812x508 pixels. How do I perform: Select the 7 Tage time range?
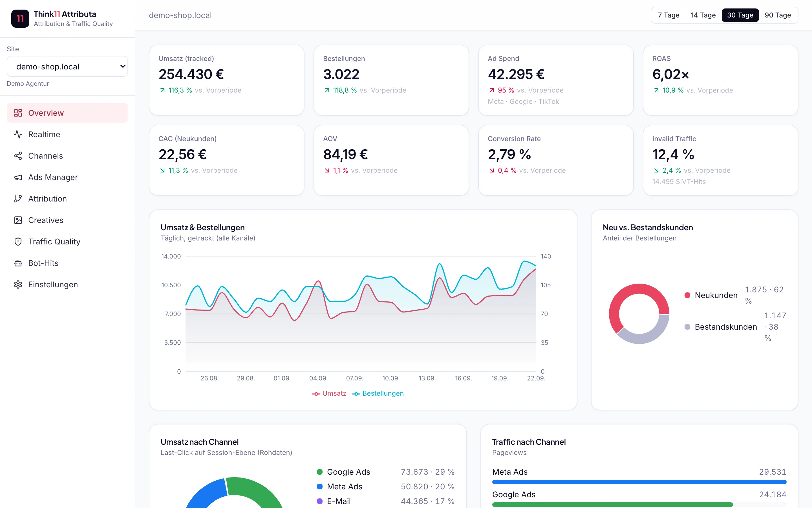tap(668, 15)
